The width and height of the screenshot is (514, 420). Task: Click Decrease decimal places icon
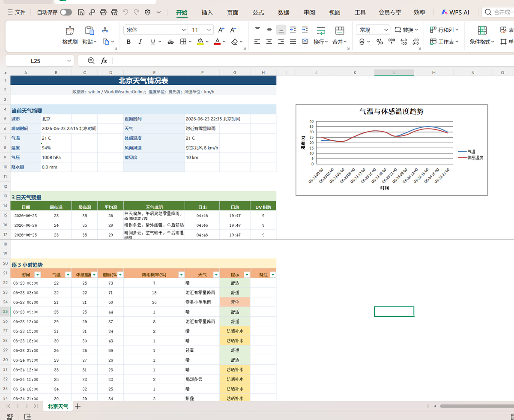coord(415,42)
